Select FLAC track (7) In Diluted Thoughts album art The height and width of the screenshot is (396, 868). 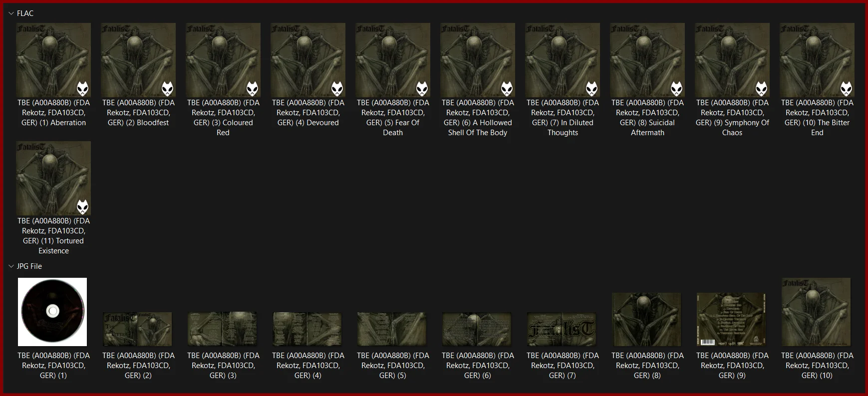tap(563, 60)
